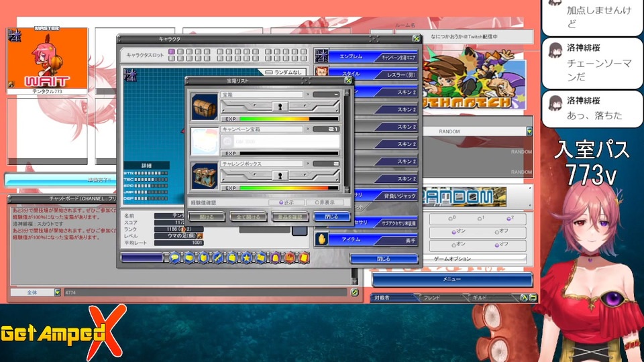Toggle the ランダムなし checkbox

269,72
